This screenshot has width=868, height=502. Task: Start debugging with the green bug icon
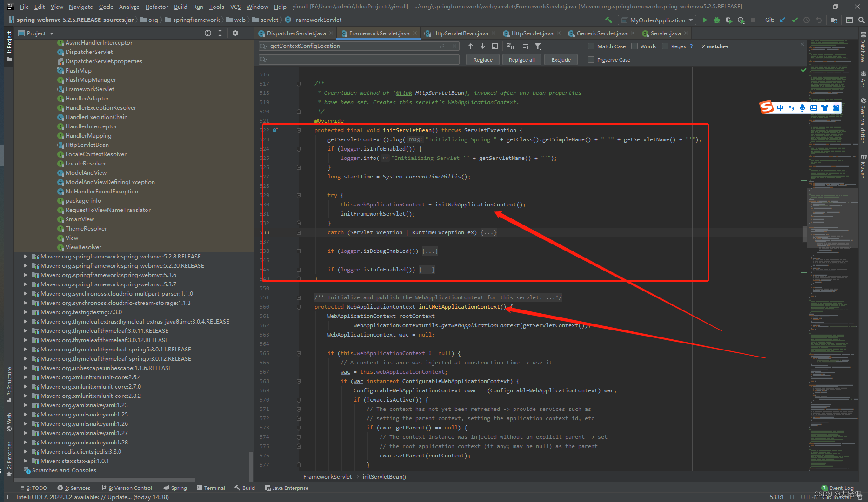tap(717, 20)
